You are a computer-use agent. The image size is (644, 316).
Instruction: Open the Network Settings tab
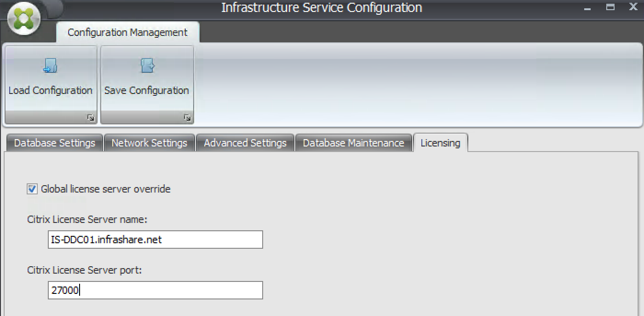(149, 143)
